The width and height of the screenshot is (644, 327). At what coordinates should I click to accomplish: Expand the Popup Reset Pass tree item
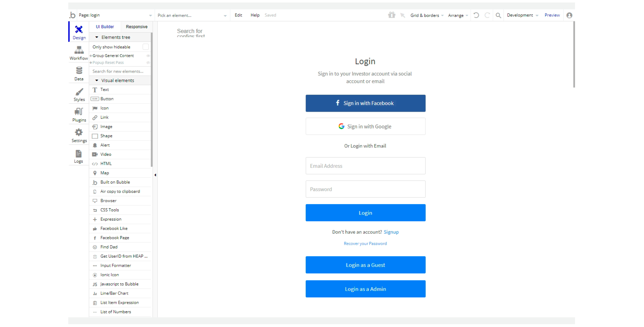[x=91, y=63]
